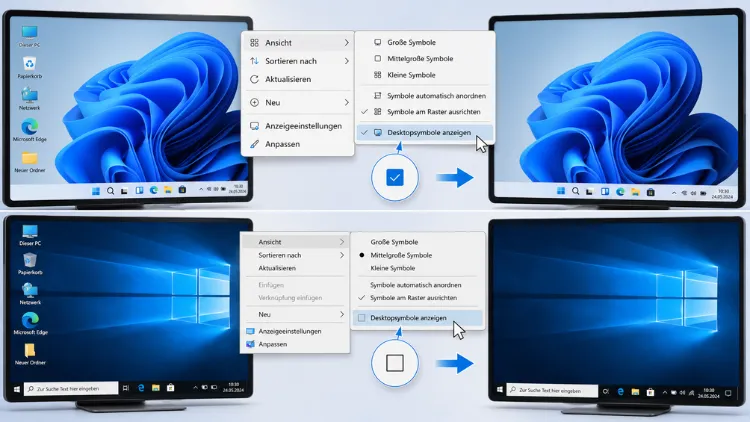Select Netzwerk icon on Windows 11 desktop
Image resolution: width=750 pixels, height=422 pixels.
pos(29,99)
